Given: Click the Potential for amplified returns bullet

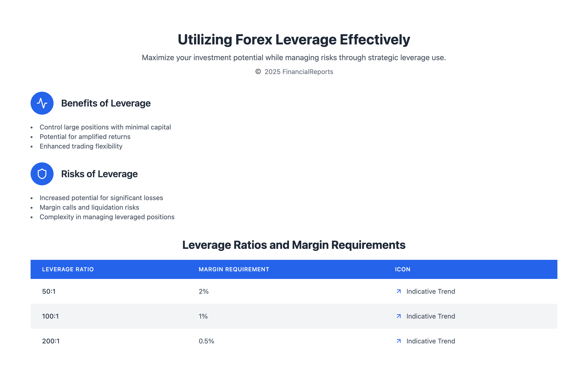Looking at the screenshot, I should click(x=85, y=137).
